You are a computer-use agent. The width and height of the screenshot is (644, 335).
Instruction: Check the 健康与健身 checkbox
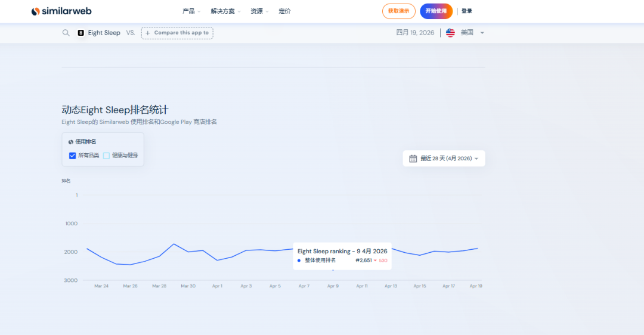106,156
